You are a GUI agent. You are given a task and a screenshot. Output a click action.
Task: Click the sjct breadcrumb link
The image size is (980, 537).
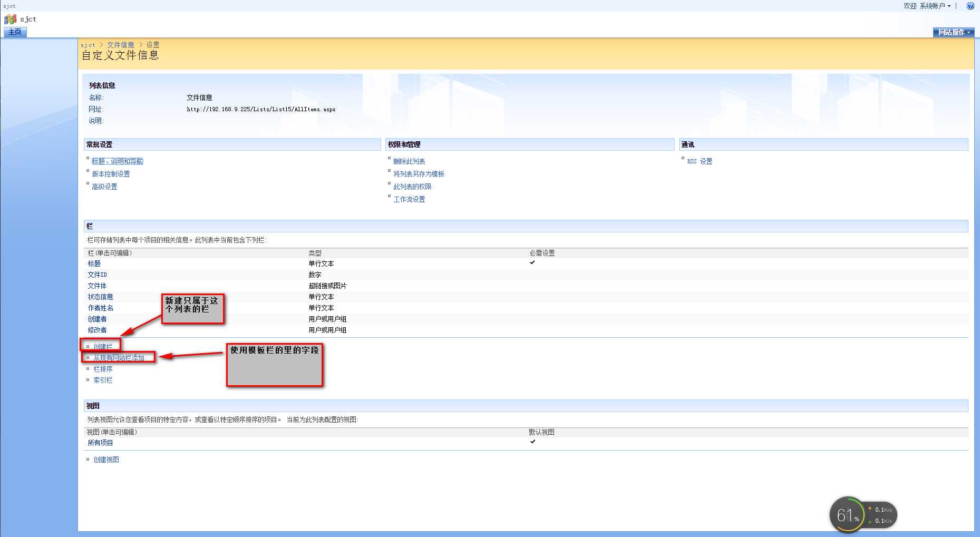pos(88,45)
